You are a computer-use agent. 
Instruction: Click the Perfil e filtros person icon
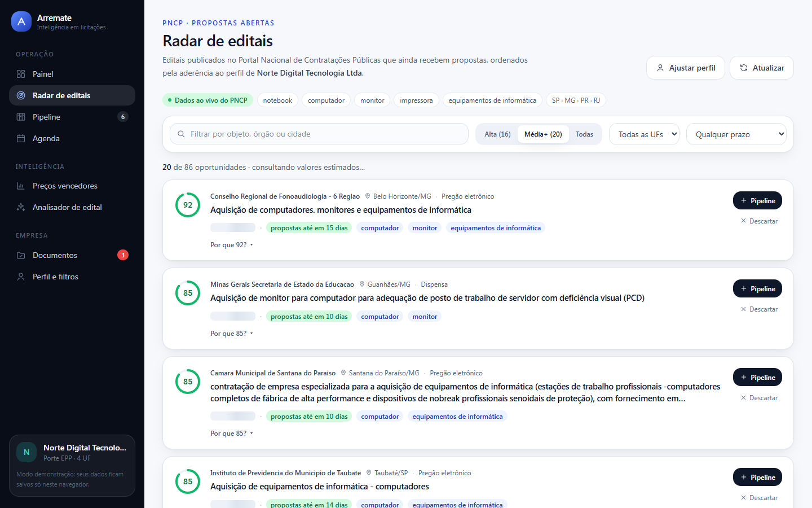point(21,277)
